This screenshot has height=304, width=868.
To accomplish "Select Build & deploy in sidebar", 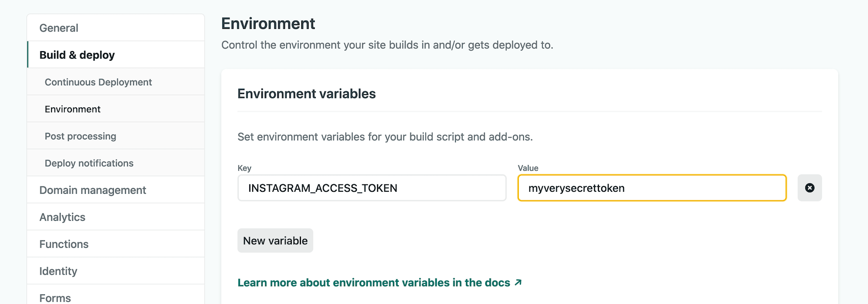I will click(x=77, y=55).
